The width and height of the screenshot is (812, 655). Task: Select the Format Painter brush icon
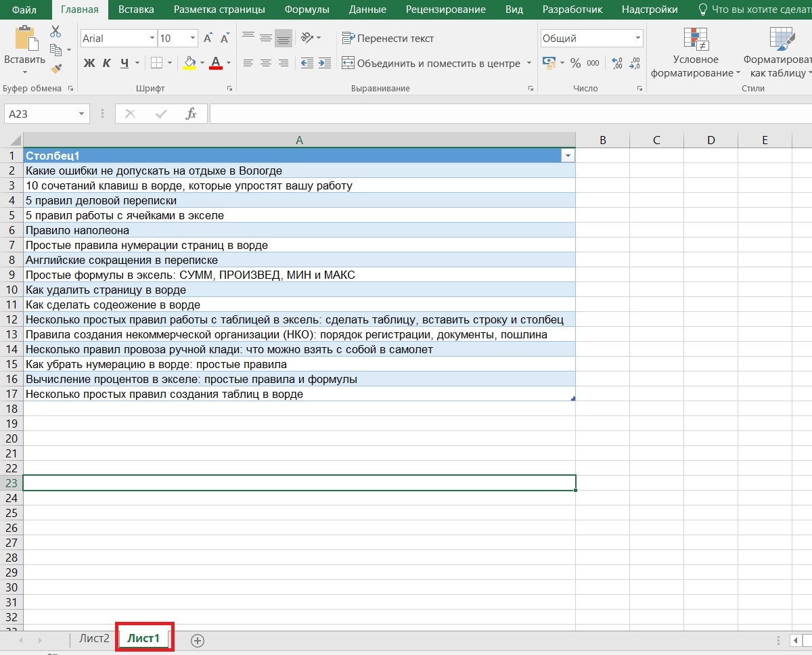coord(55,68)
